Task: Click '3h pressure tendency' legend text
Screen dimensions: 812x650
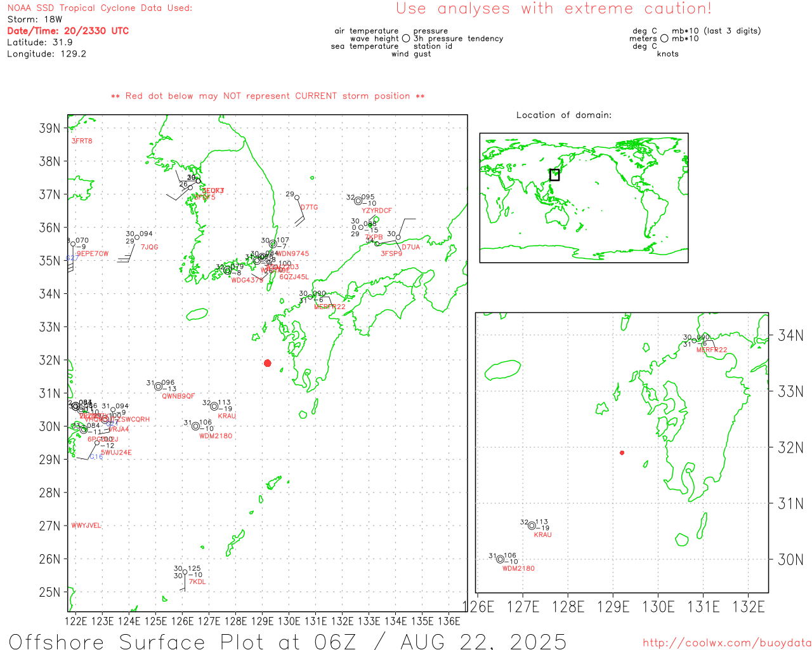Action: [x=458, y=39]
